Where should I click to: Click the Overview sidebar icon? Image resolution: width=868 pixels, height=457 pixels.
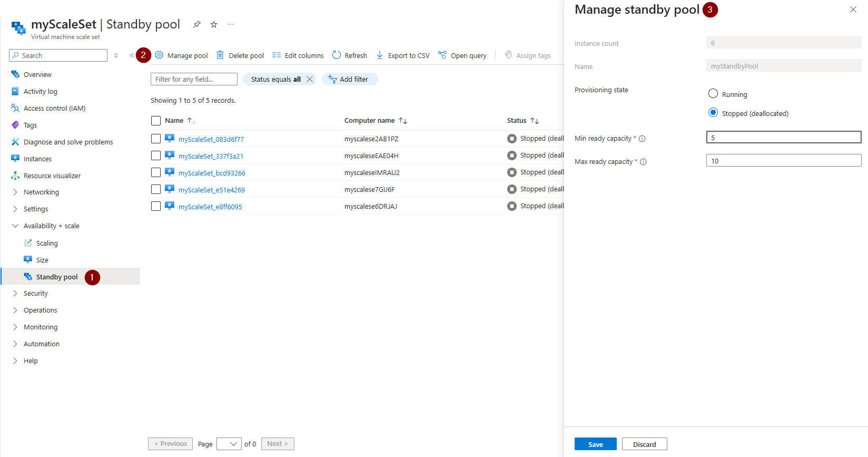pos(15,74)
